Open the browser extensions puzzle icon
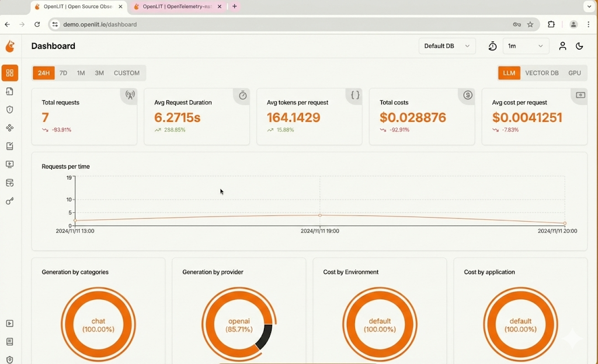Image resolution: width=598 pixels, height=364 pixels. pos(551,24)
